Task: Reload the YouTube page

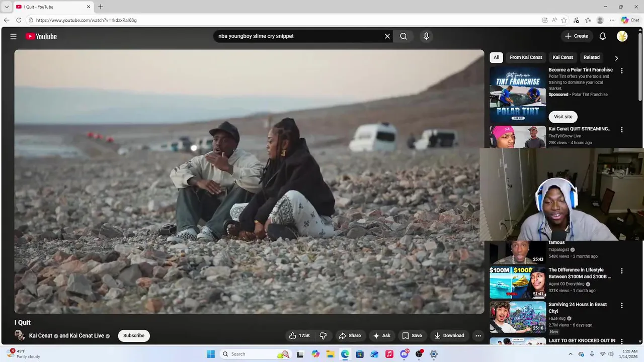Action: point(19,20)
